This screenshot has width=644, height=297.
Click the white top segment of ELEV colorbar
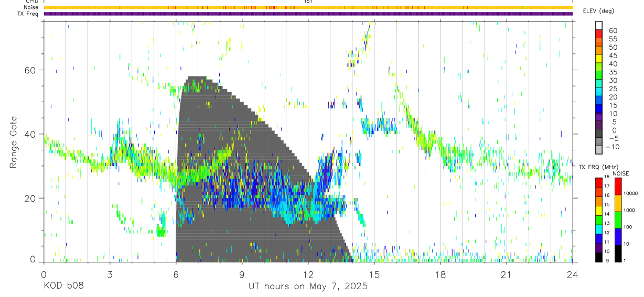pyautogui.click(x=599, y=26)
